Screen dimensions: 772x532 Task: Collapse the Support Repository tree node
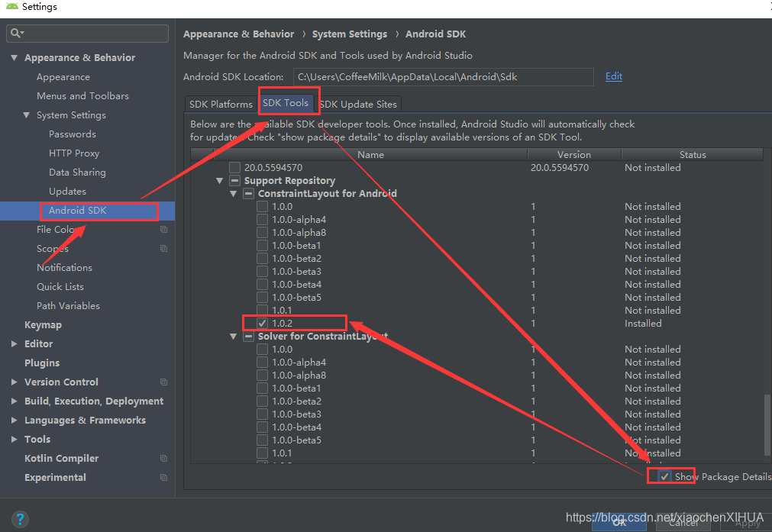[x=220, y=180]
